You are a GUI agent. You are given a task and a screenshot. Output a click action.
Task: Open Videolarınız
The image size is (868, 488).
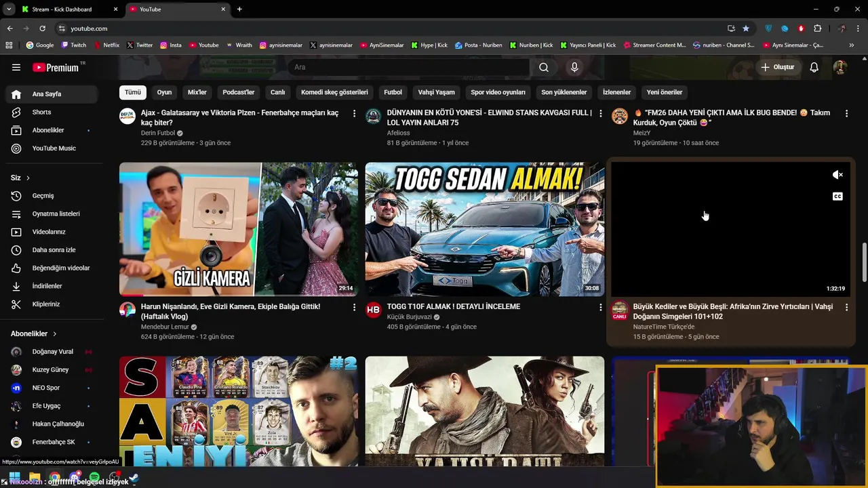(52, 232)
